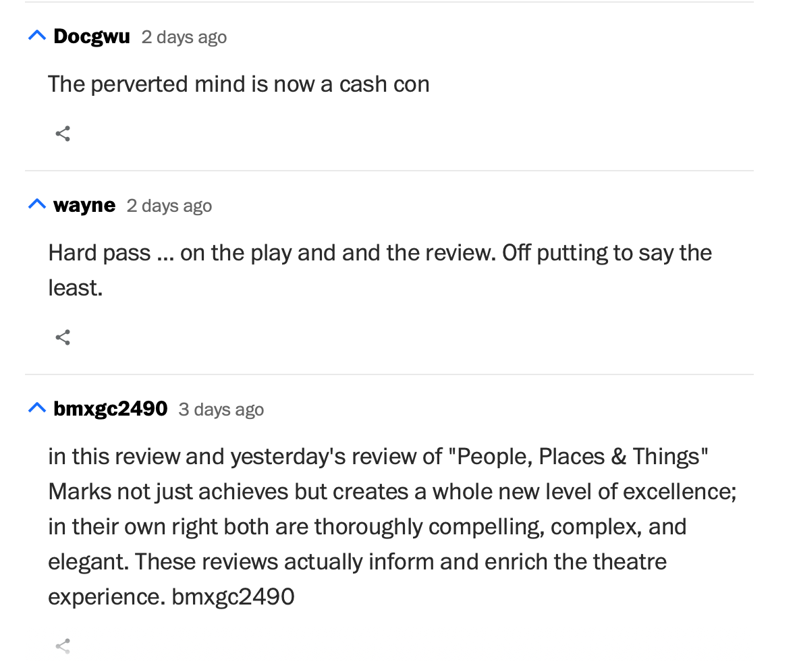
Task: Open the wayne username link
Action: [x=84, y=205]
